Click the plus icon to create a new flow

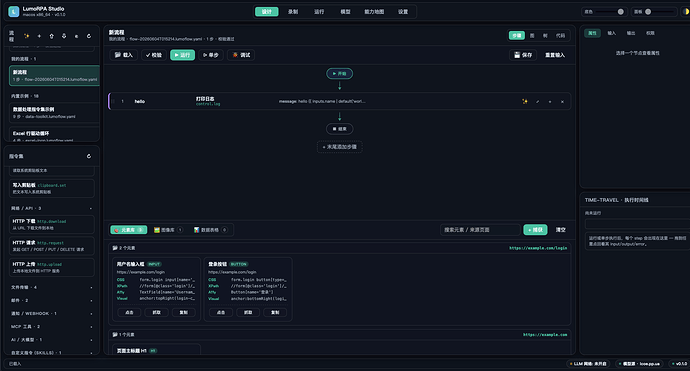coord(39,36)
